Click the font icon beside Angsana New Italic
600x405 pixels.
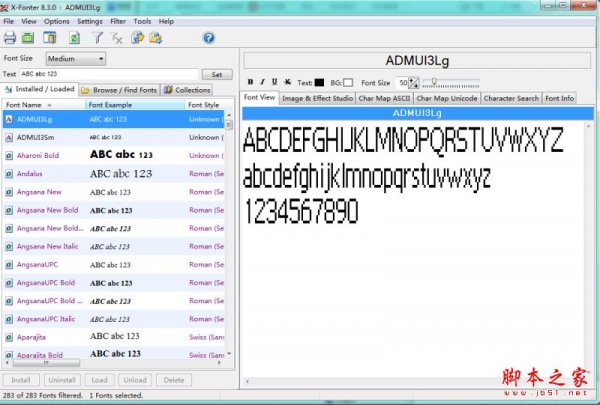point(9,247)
